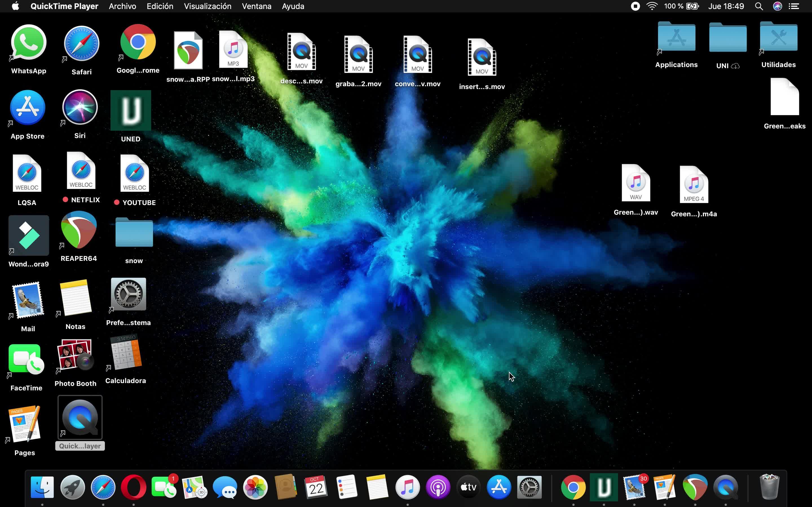This screenshot has width=812, height=507.
Task: Select the Green WAV audio file
Action: [x=636, y=183]
